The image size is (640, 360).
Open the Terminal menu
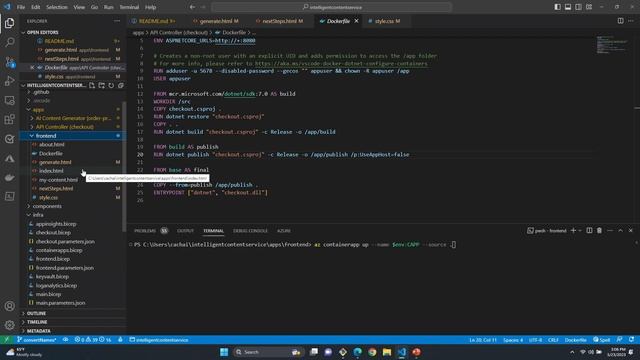(129, 7)
